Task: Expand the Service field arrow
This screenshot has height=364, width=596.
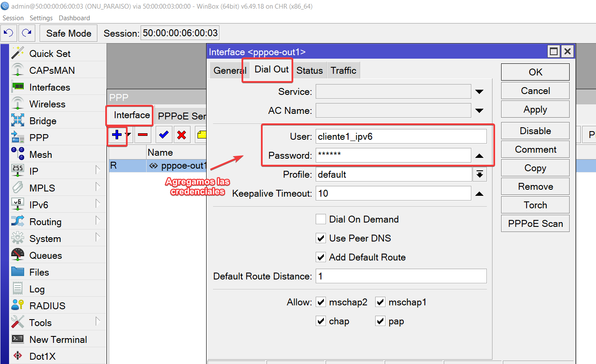Action: [479, 92]
